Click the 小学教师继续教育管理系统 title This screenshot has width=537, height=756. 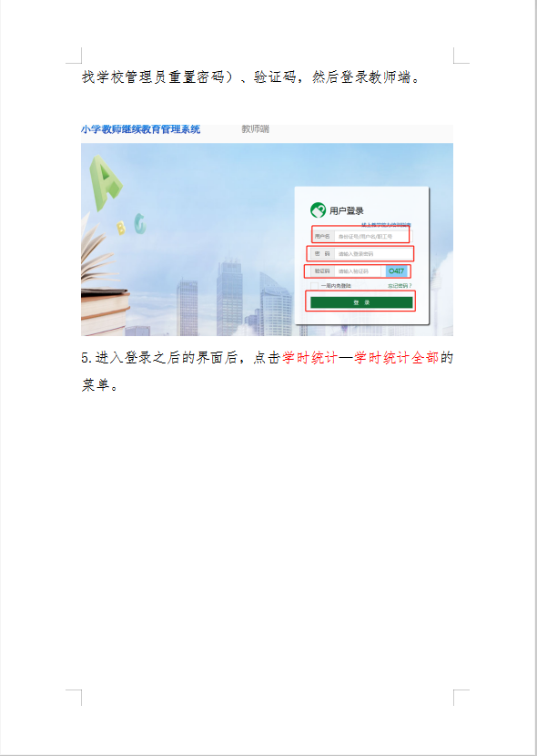(141, 129)
